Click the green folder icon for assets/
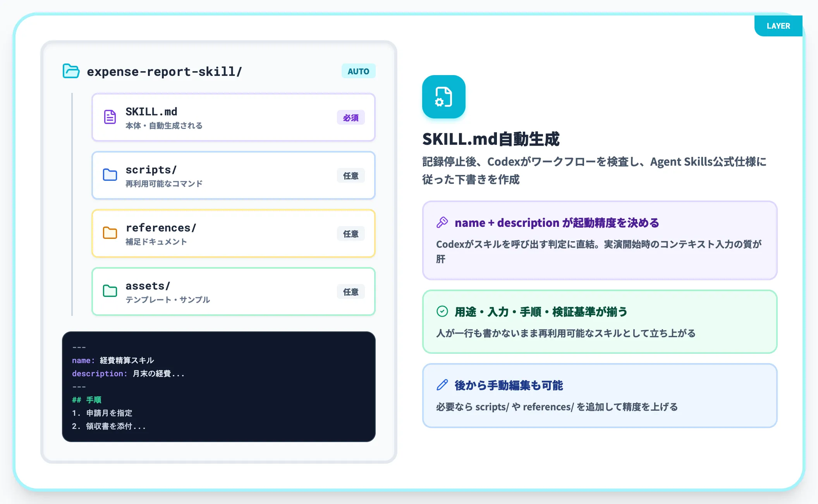The width and height of the screenshot is (818, 504). (x=110, y=291)
